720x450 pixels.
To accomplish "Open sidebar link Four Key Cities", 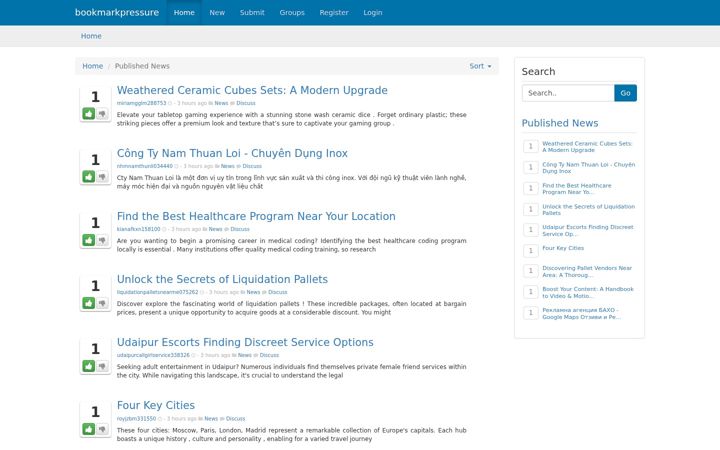I will pos(563,248).
